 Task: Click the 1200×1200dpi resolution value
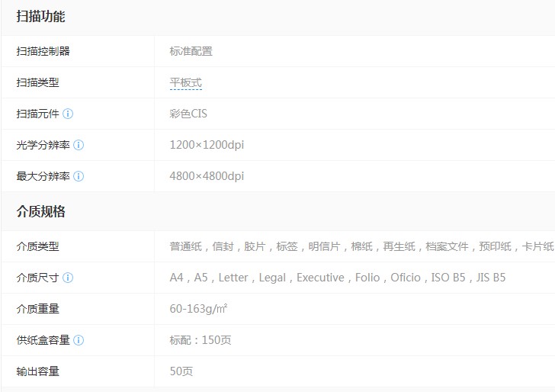(207, 145)
